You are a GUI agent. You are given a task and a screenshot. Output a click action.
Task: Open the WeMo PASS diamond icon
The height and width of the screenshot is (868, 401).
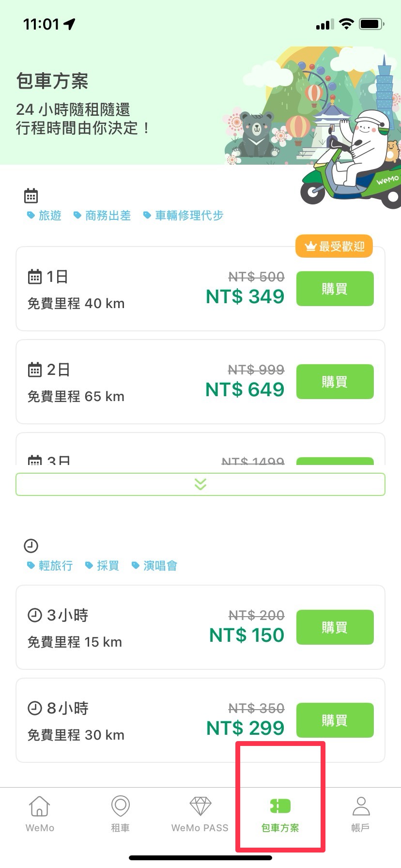point(200,806)
